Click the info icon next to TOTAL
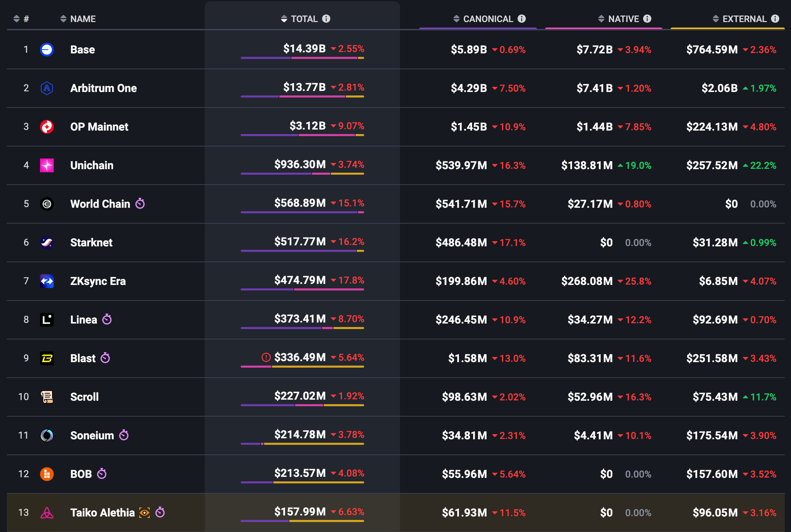The width and height of the screenshot is (791, 532). (x=326, y=19)
